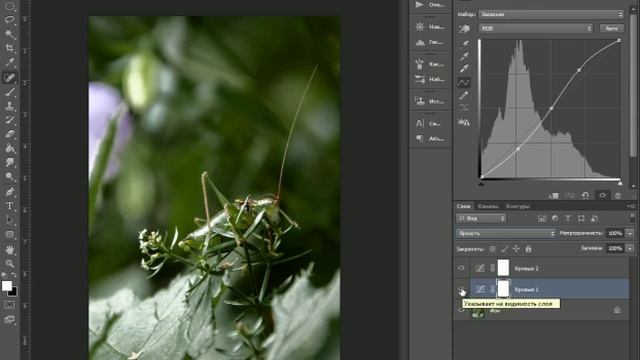Pick the black point eyedropper in Curves

tap(464, 43)
